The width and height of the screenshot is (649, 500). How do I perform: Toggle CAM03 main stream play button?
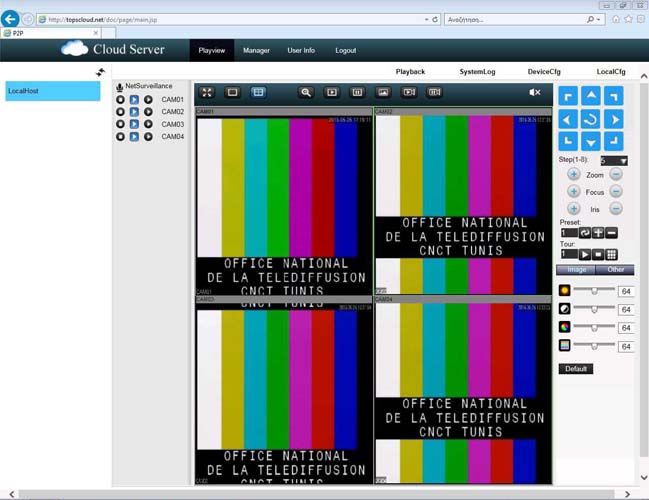click(x=134, y=124)
